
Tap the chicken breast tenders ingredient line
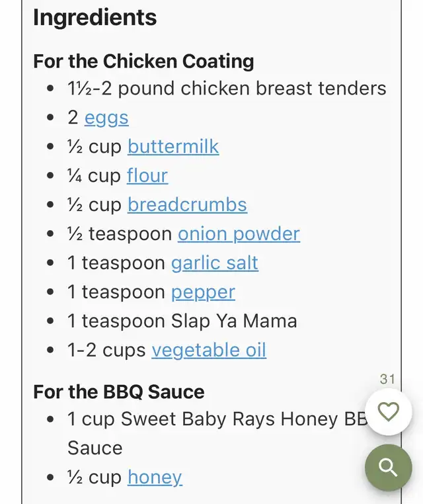(227, 89)
